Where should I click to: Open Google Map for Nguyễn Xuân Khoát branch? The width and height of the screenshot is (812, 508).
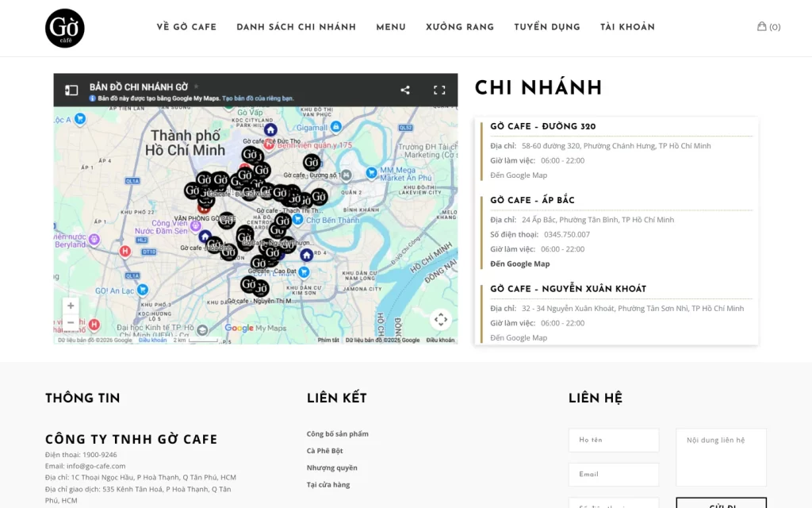click(x=519, y=338)
